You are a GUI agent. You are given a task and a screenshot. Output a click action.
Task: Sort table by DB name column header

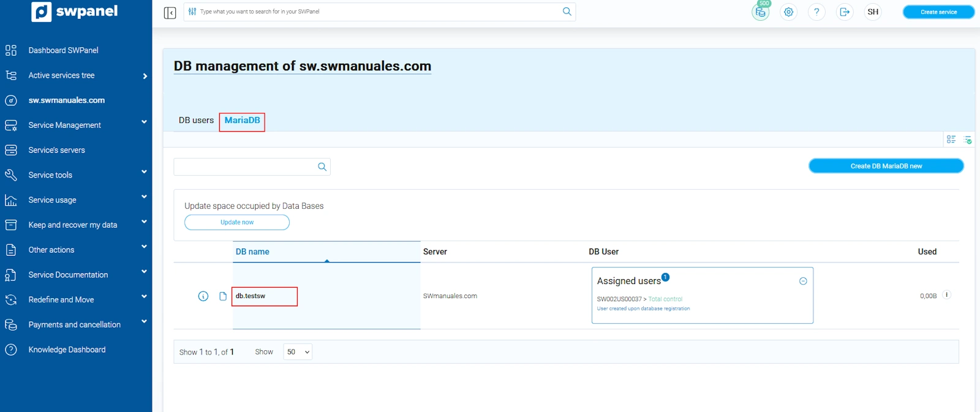pyautogui.click(x=252, y=252)
